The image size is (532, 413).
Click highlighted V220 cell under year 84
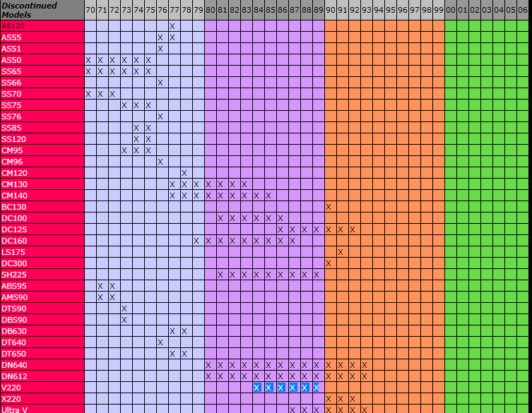pos(257,388)
